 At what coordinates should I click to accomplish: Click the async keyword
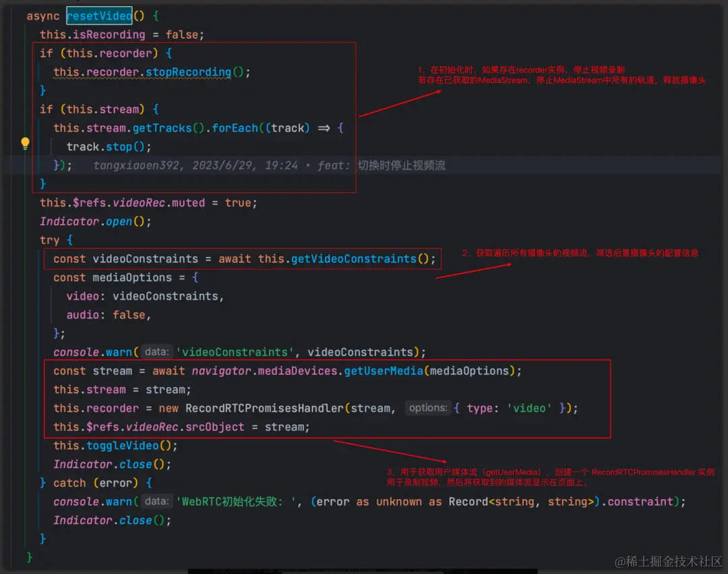(43, 16)
